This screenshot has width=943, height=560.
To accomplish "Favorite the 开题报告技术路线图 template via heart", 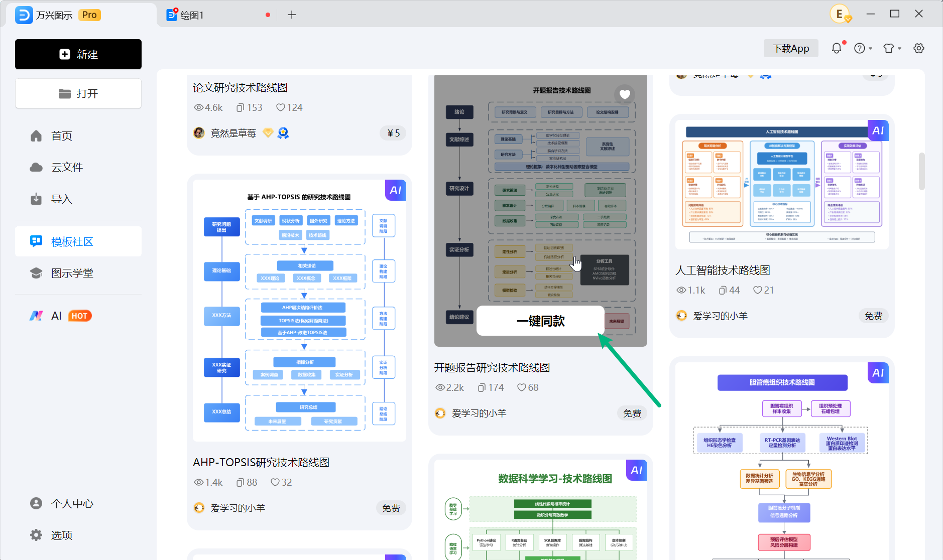I will pyautogui.click(x=625, y=94).
